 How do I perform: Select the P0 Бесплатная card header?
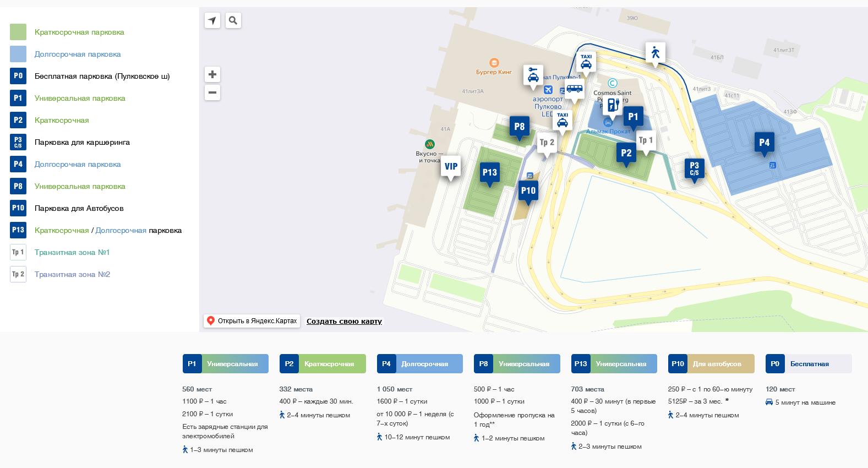808,364
